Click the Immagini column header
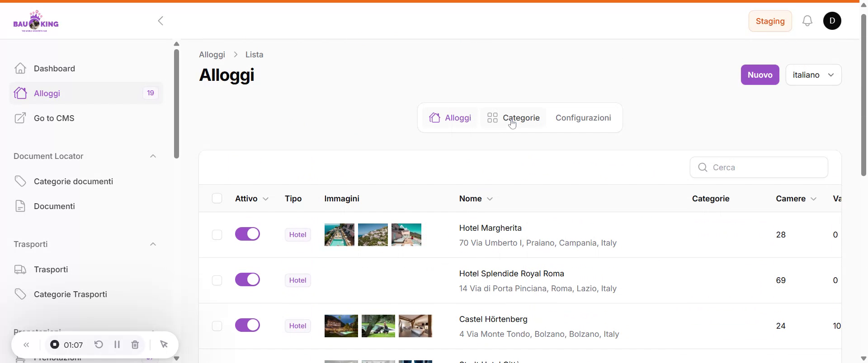 (342, 199)
